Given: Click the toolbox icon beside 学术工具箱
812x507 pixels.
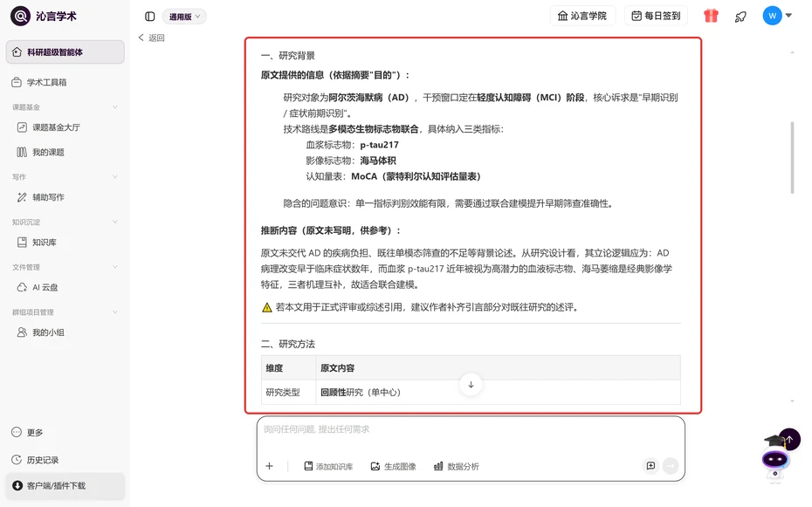Looking at the screenshot, I should tap(17, 82).
